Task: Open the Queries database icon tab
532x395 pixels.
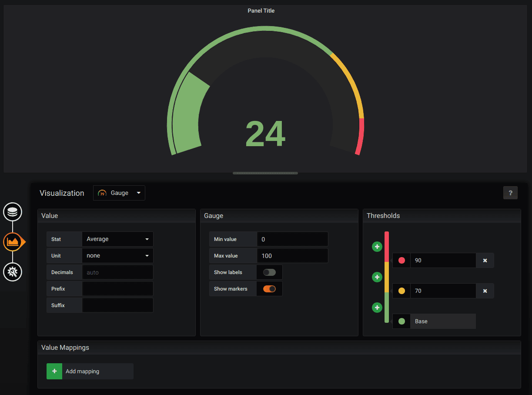Action: [x=13, y=212]
